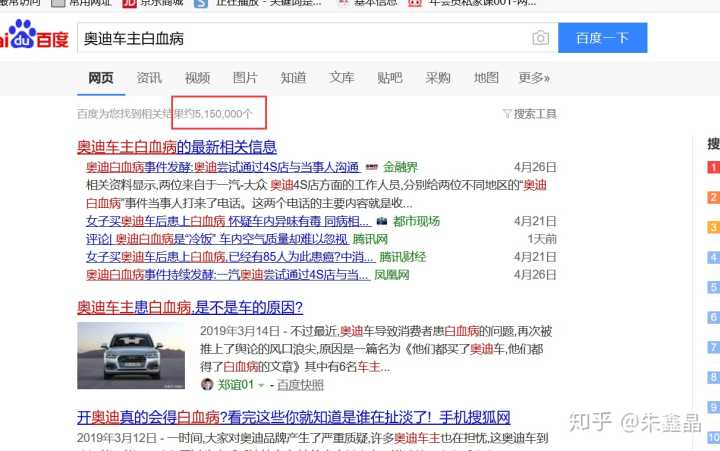The height and width of the screenshot is (451, 720).
Task: Open the 京东商城 bookmark icon
Action: 129,3
